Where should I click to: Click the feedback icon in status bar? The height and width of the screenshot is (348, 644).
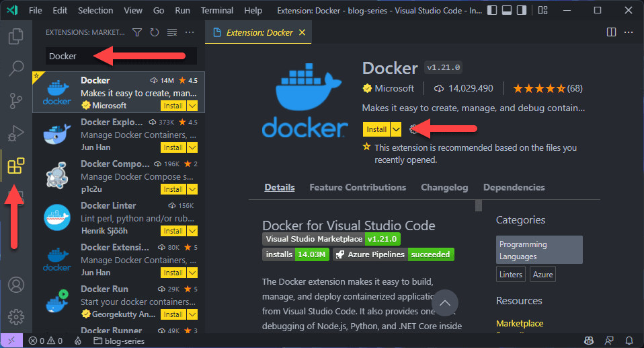609,341
